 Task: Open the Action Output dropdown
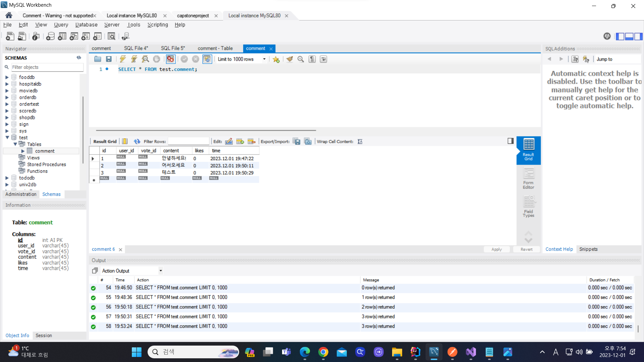click(x=161, y=271)
